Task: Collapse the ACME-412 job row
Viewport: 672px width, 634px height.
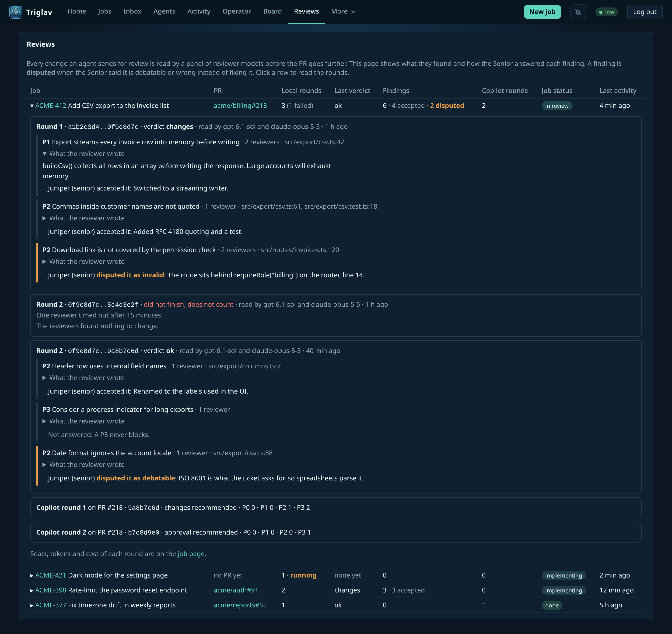Action: 32,106
